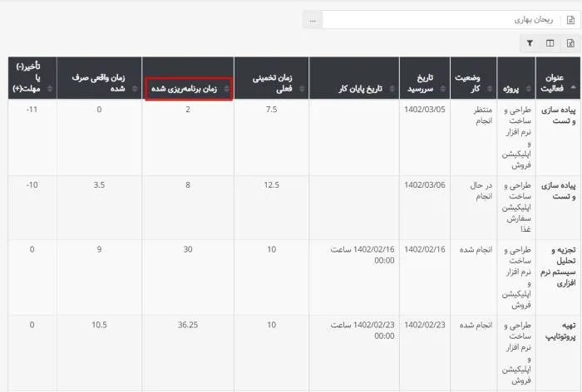
Task: Sort by زمان واقعی صرف شده column
Action: [x=99, y=78]
